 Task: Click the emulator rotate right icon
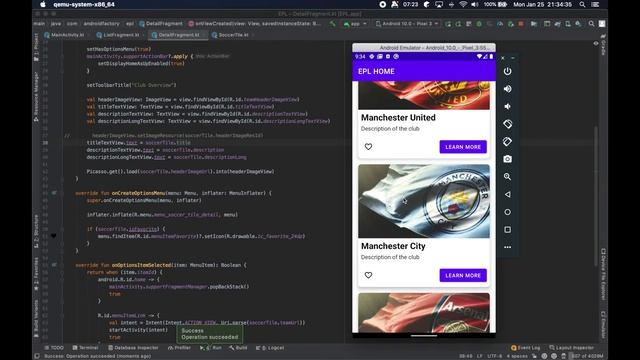pyautogui.click(x=507, y=142)
